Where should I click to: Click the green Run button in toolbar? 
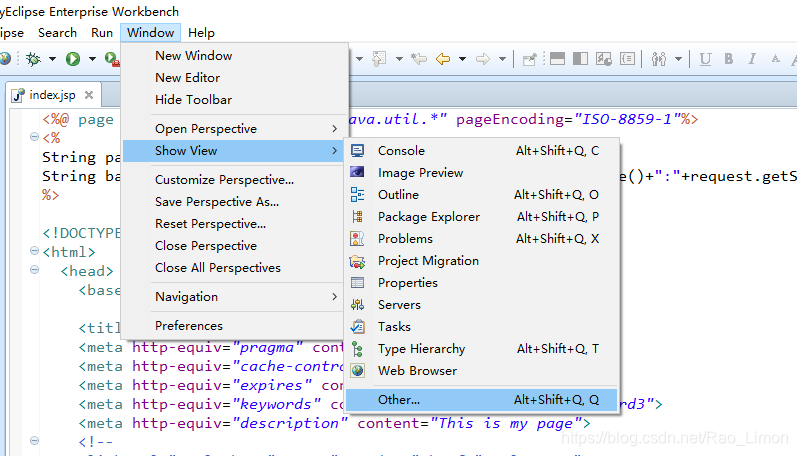(73, 59)
